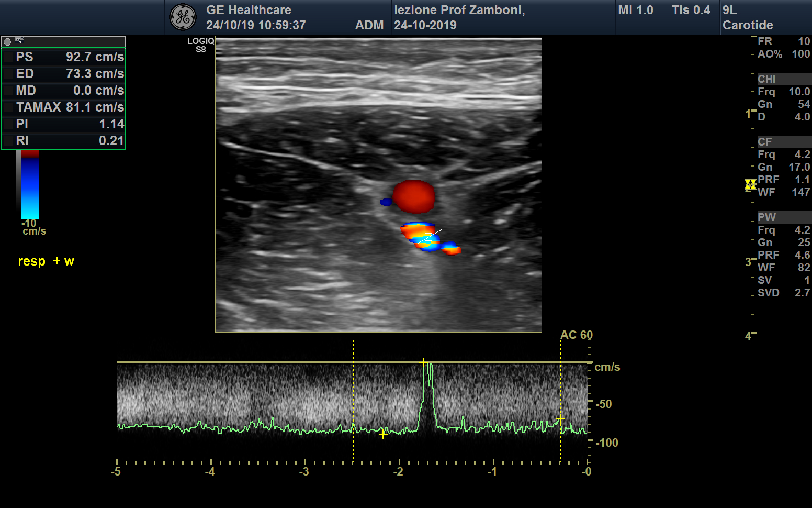Click the blue color flow velocity scale bar
The image size is (812, 508).
[30, 189]
